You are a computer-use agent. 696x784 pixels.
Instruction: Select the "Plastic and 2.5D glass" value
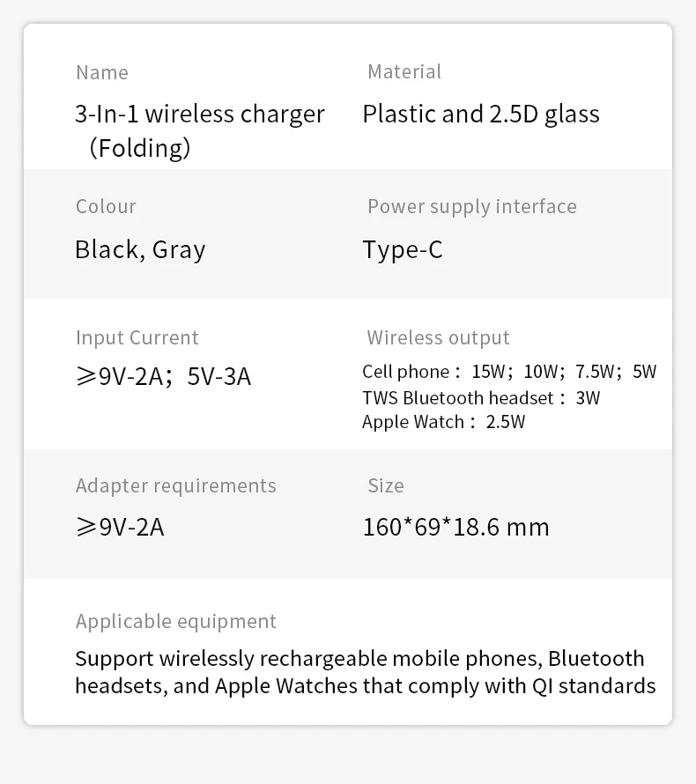pyautogui.click(x=480, y=115)
